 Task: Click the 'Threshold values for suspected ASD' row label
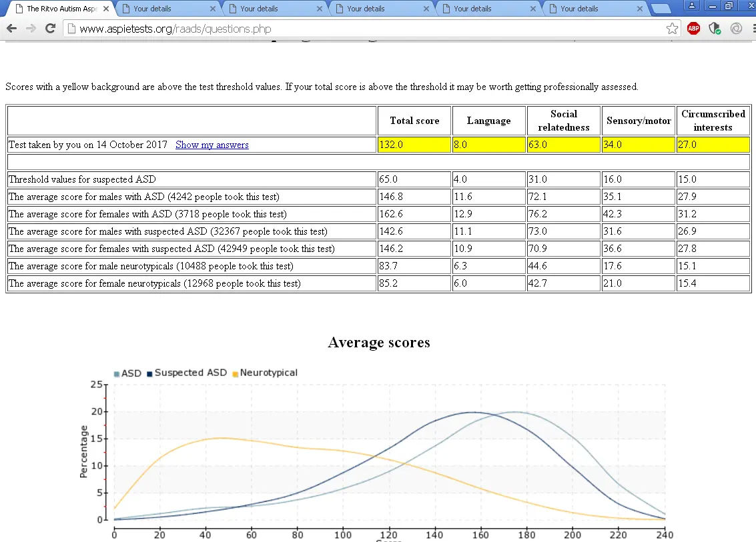[83, 179]
